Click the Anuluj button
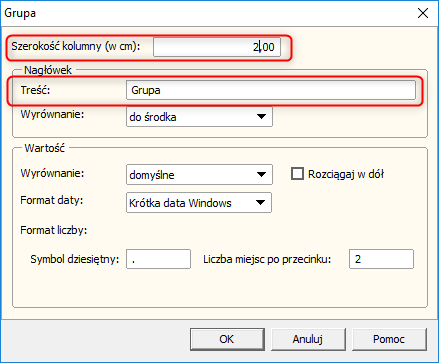The image size is (439, 363). coord(308,339)
